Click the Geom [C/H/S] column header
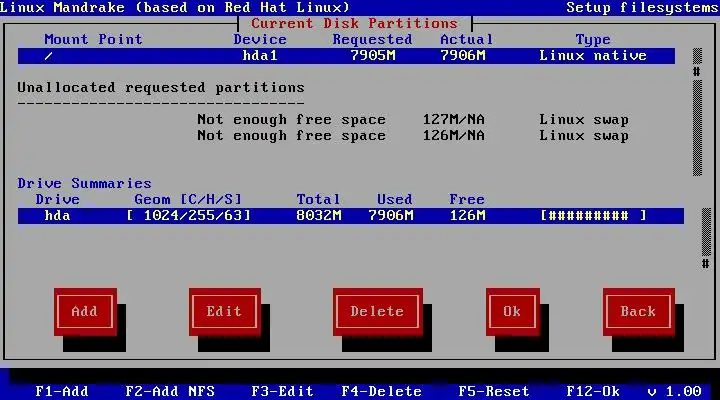The width and height of the screenshot is (720, 400). 188,200
